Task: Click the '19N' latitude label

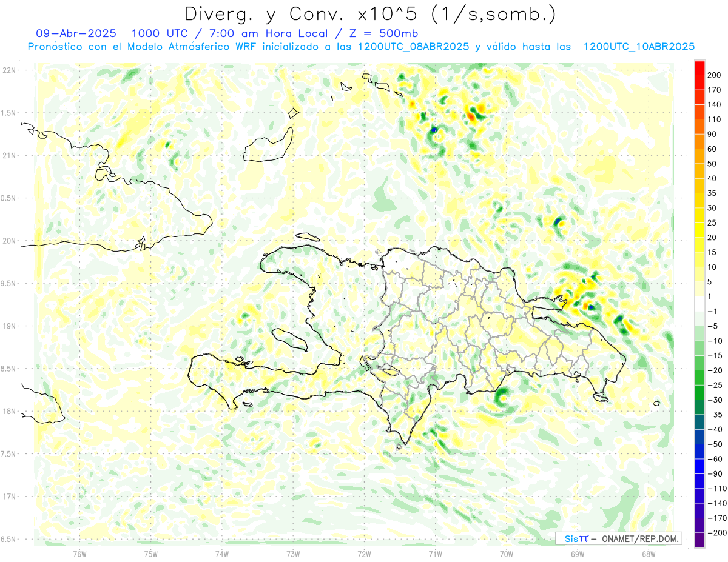Action: coord(9,326)
